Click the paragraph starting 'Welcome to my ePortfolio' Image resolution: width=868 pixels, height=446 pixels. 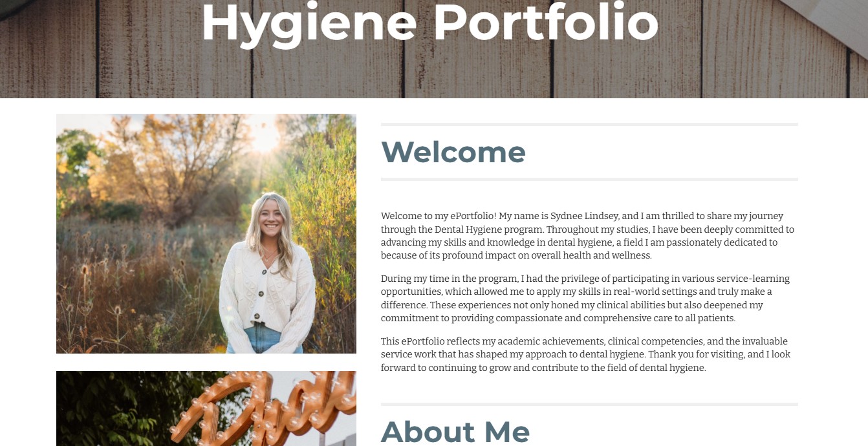click(x=588, y=236)
